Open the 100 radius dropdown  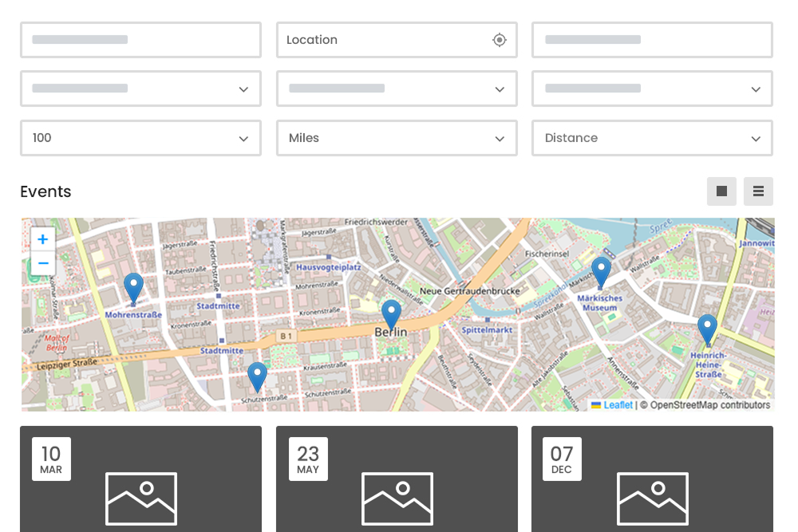tap(140, 138)
